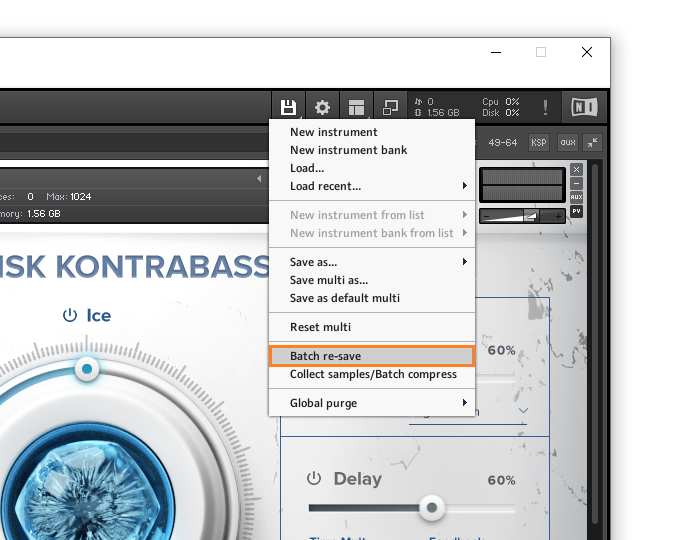Click the Delay amount slider handle
The height and width of the screenshot is (540, 676).
click(432, 508)
